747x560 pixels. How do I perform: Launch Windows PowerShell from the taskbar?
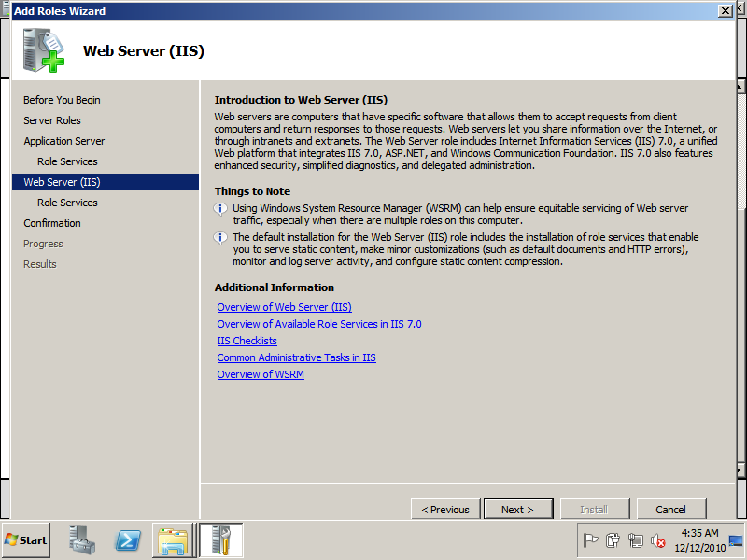[128, 540]
